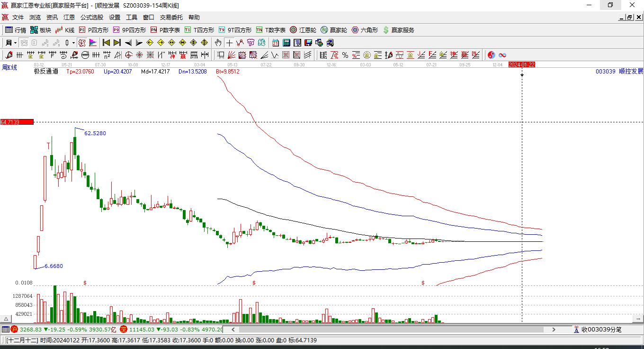Open the calendar icon in the toolbar
The width and height of the screenshot is (644, 349).
click(276, 43)
